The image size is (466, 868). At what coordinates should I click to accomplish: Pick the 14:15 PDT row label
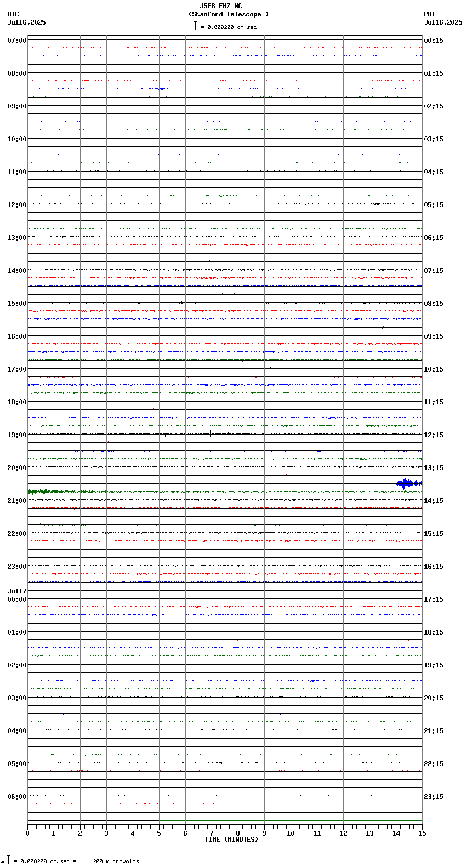click(434, 501)
